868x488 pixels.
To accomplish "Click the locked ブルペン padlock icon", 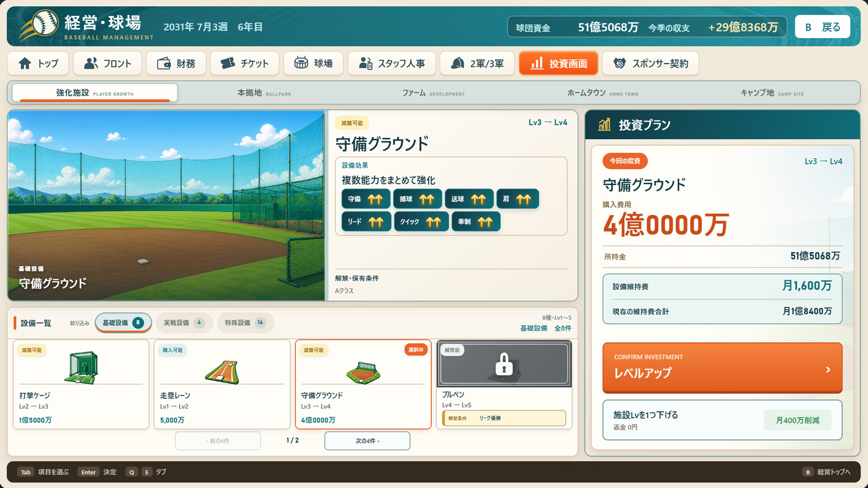I will point(504,364).
